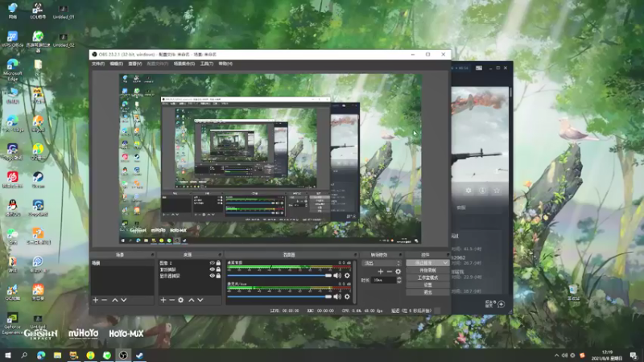Undock the Scenes panel via its header icon
644x362 pixels.
[x=152, y=255]
